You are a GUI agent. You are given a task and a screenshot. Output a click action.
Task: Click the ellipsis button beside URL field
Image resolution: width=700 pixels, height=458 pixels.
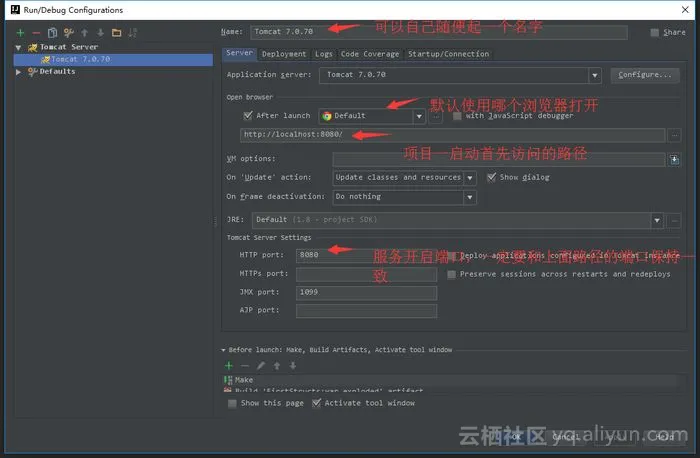pyautogui.click(x=674, y=135)
